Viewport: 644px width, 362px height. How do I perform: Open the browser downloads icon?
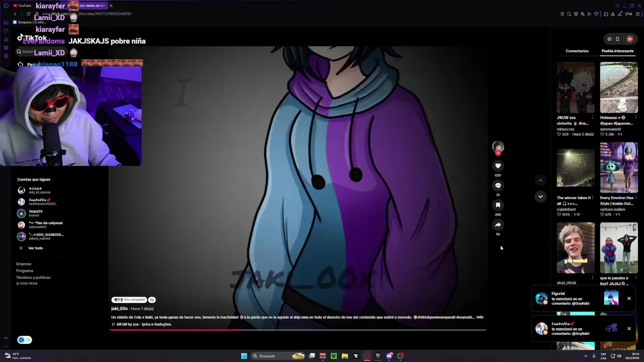619,14
